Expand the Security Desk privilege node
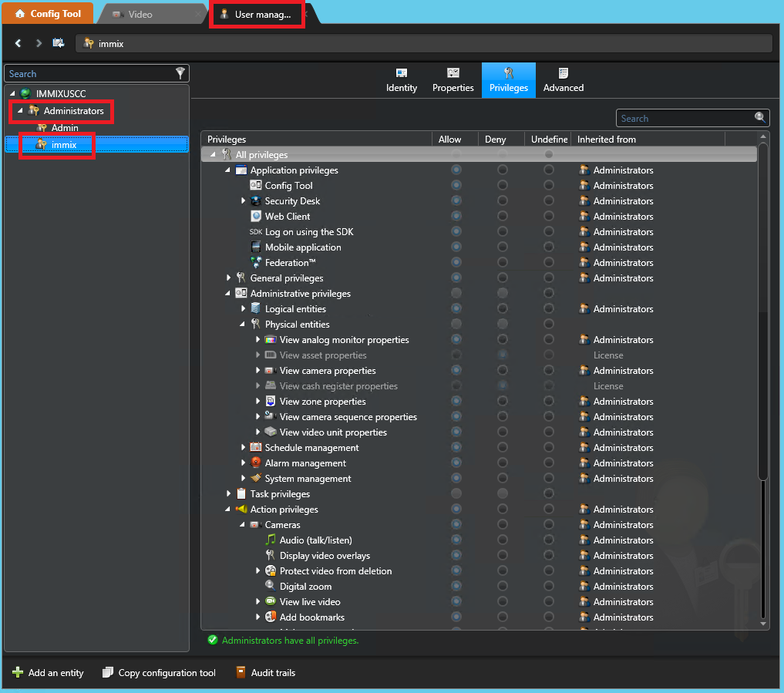The width and height of the screenshot is (784, 693). click(x=244, y=200)
